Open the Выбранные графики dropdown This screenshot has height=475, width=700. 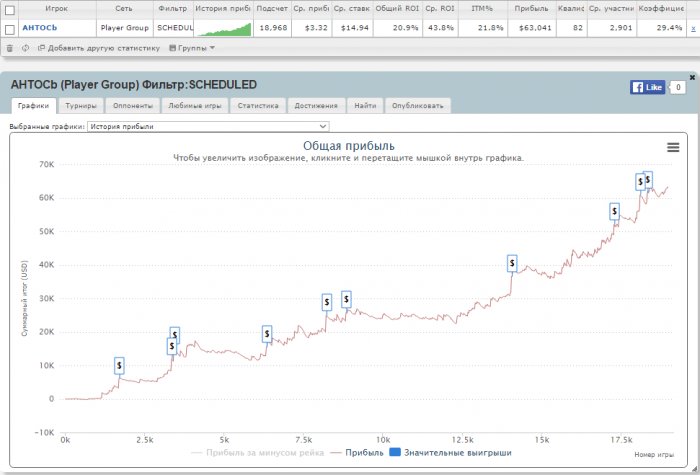tap(208, 126)
